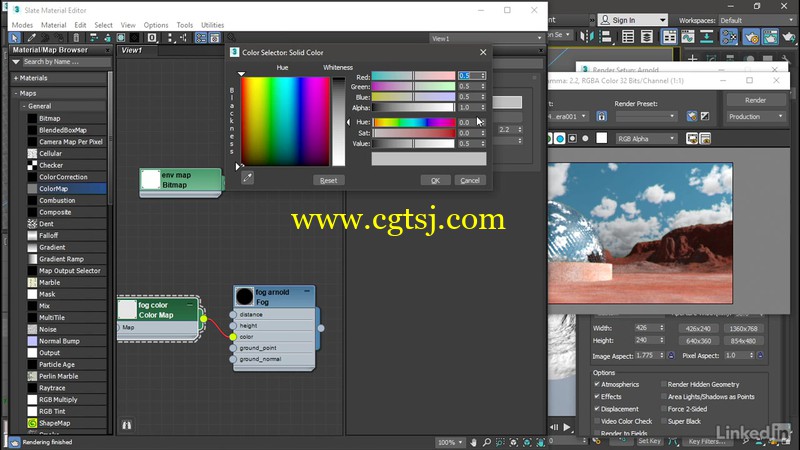800x450 pixels.
Task: Open Curve Editor from main toolbar
Action: [688, 36]
